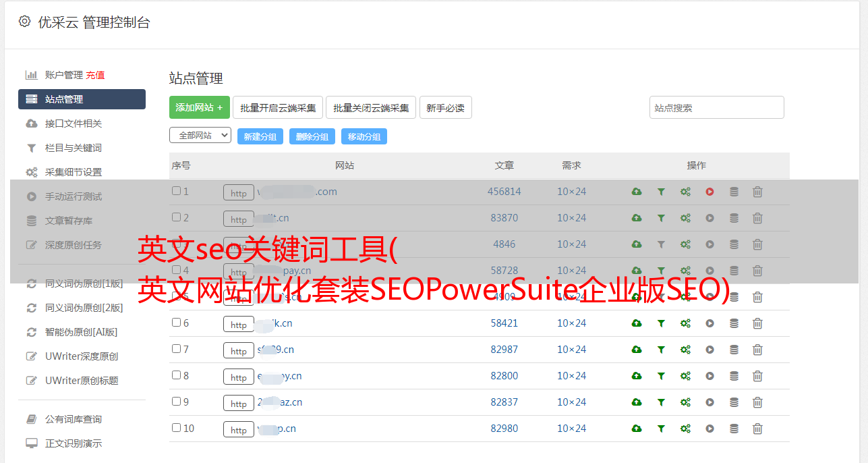This screenshot has height=463, width=868.
Task: Click 批量开启云端采集 button
Action: point(278,107)
